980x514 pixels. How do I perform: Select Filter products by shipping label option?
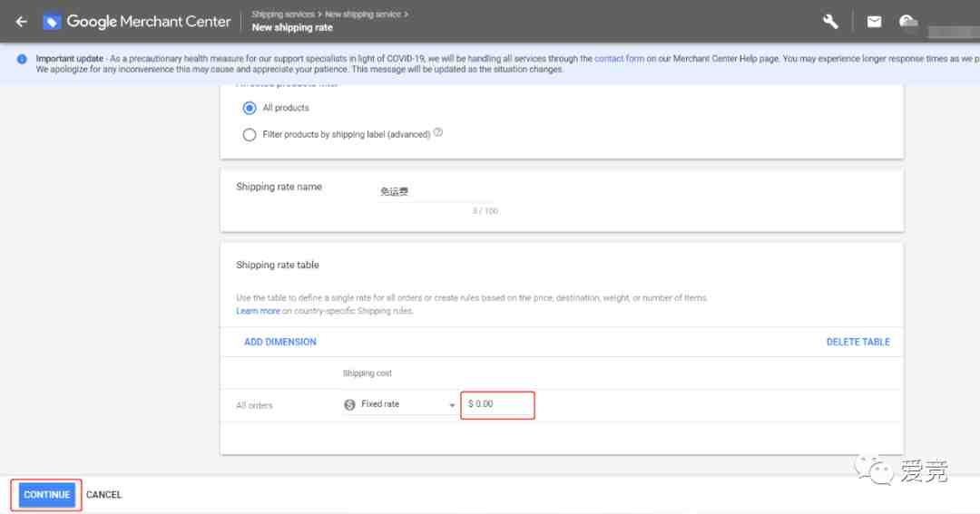pos(250,134)
